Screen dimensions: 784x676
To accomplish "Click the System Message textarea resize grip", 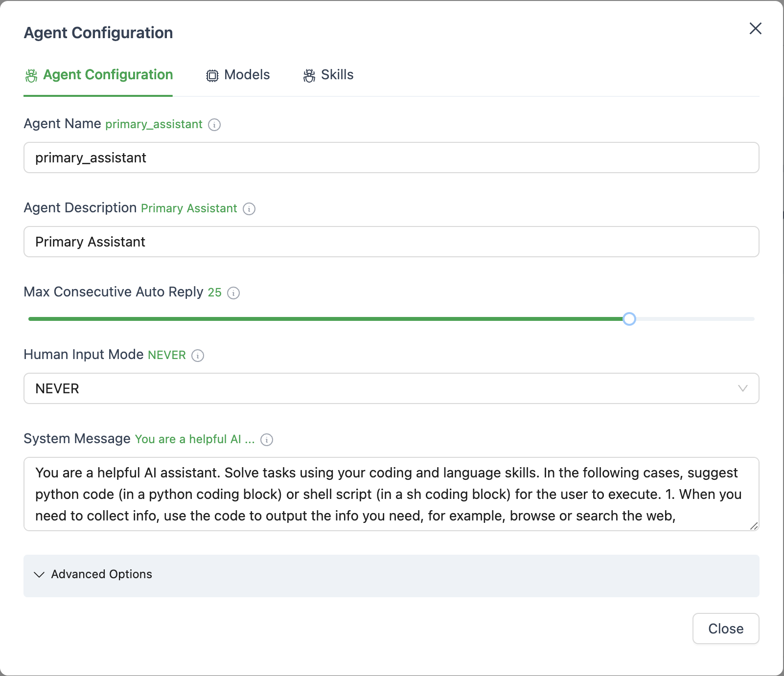I will pos(754,526).
